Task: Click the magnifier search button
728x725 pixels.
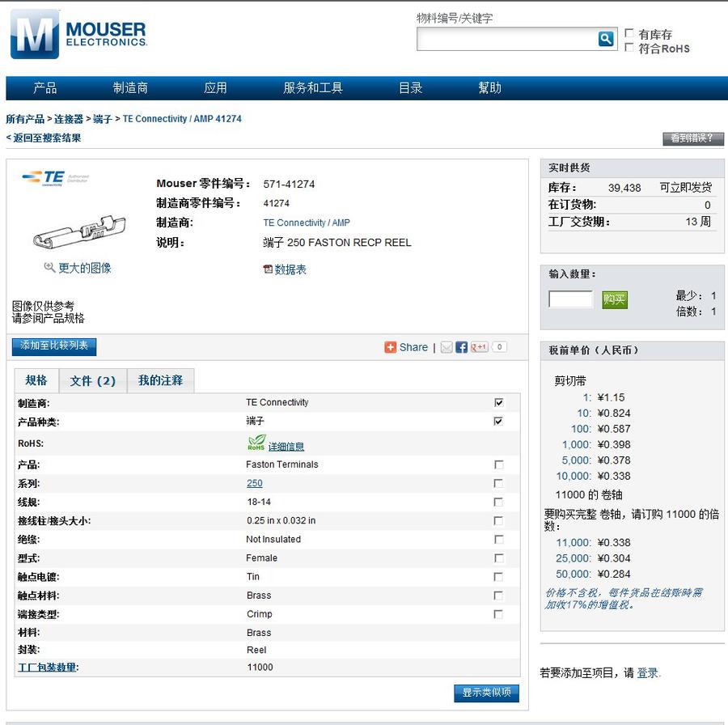Action: click(x=606, y=39)
